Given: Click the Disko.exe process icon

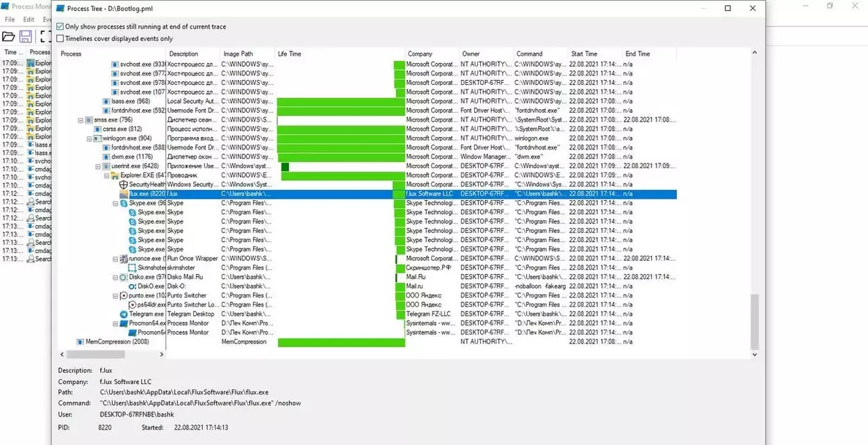Looking at the screenshot, I should coord(124,277).
